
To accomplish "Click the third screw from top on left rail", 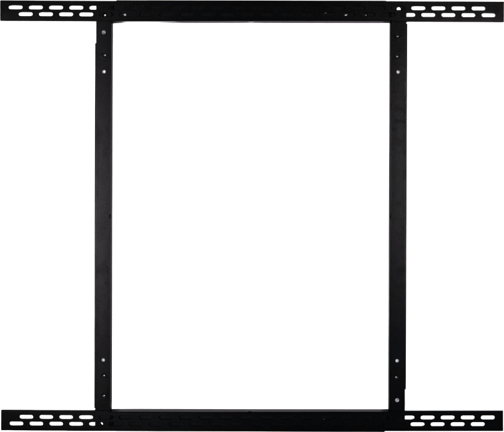I will [x=104, y=72].
